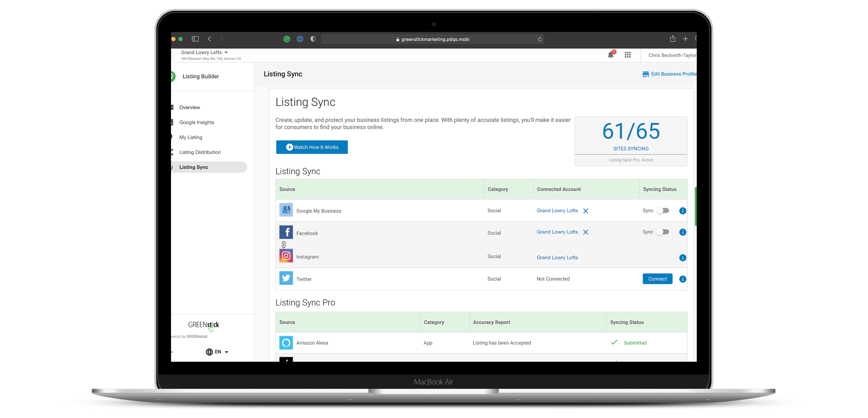Click the info icon for Twitter row
This screenshot has height=418, width=868.
click(x=682, y=279)
